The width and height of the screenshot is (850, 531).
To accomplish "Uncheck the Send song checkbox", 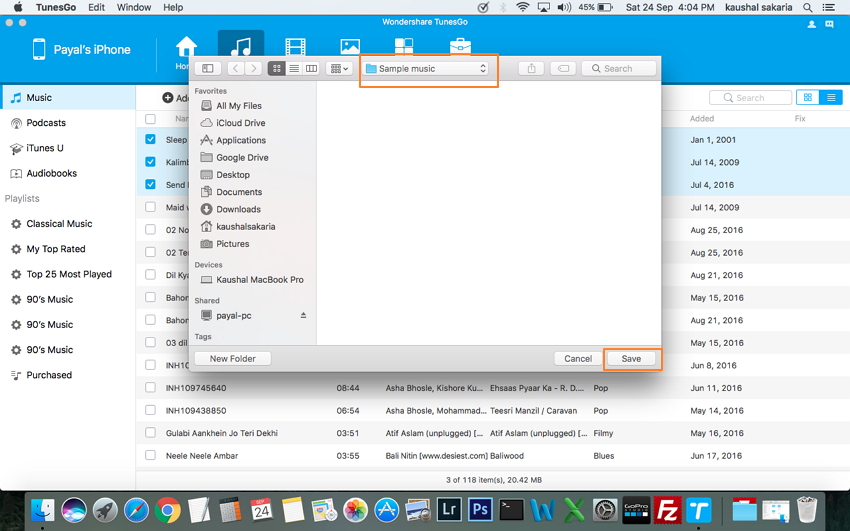I will [x=150, y=184].
